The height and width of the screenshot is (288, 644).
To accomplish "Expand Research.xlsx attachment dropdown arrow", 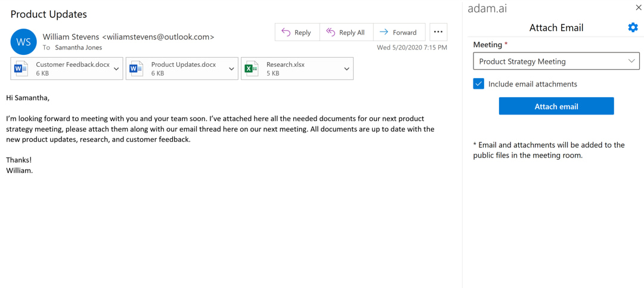I will pos(346,69).
